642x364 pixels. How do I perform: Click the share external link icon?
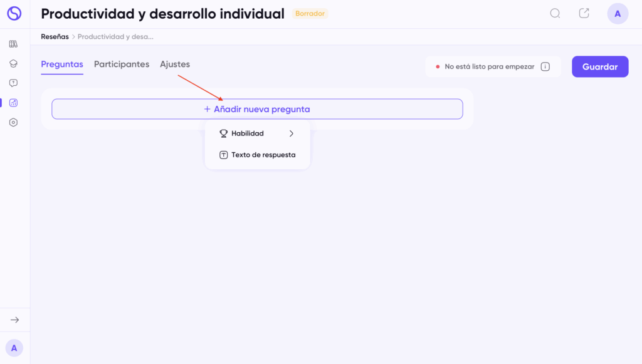tap(584, 13)
